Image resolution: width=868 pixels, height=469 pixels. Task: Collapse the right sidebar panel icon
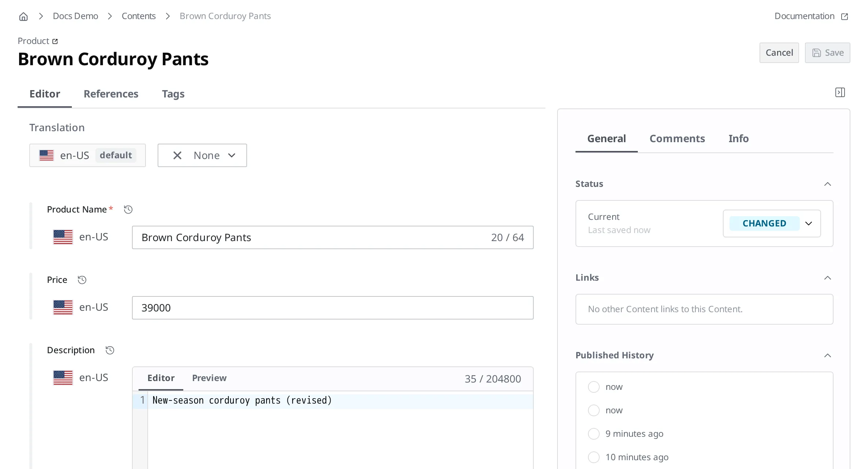click(840, 92)
